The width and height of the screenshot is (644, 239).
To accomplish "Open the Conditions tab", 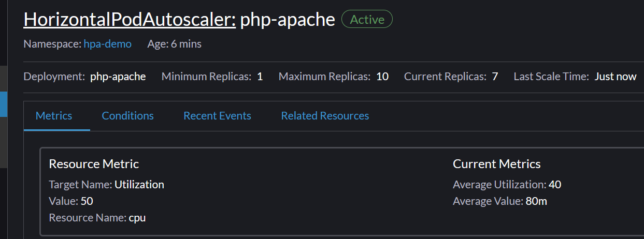I will tap(127, 116).
